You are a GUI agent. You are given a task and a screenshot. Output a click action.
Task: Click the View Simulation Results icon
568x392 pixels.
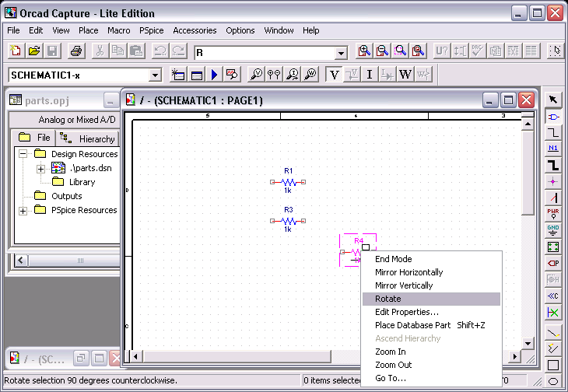(x=232, y=75)
